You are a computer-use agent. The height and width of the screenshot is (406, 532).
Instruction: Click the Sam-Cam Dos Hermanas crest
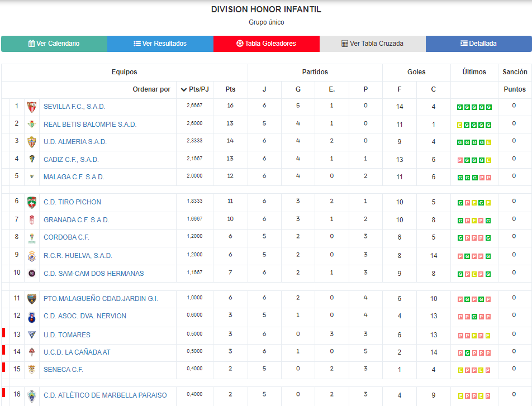tap(32, 274)
